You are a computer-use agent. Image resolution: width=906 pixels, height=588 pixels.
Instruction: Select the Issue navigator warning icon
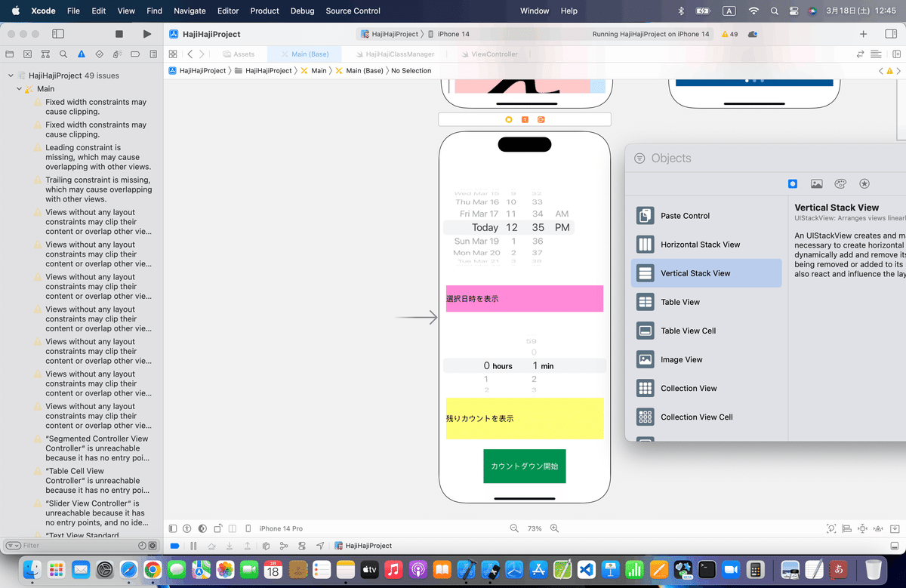tap(82, 54)
